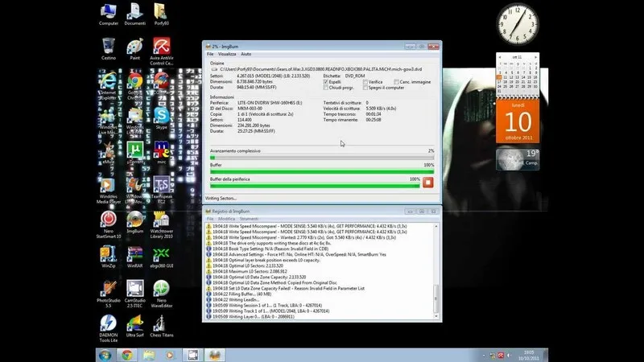Open the Modifica menu in log window
Screen dimensions: 644x362
point(226,219)
